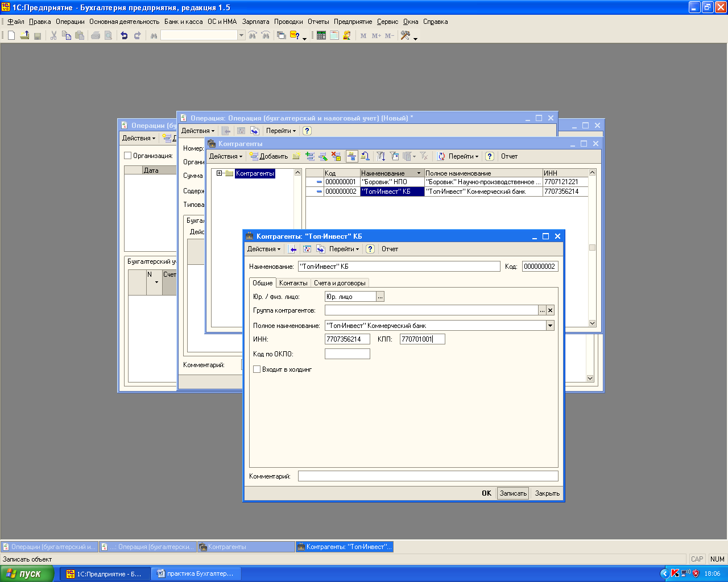The image size is (728, 582).
Task: Click the windows list icon in main toolbar
Action: (x=281, y=35)
